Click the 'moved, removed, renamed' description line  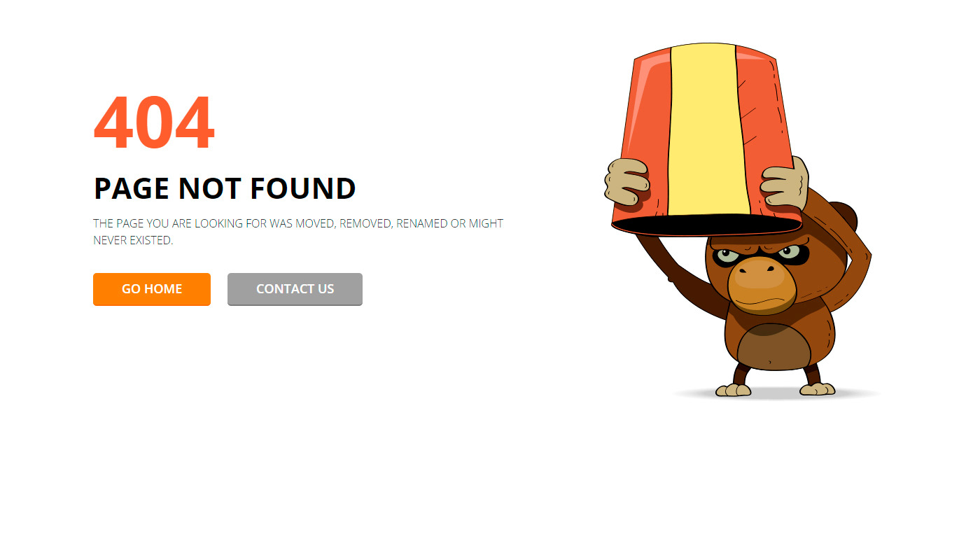[x=298, y=223]
